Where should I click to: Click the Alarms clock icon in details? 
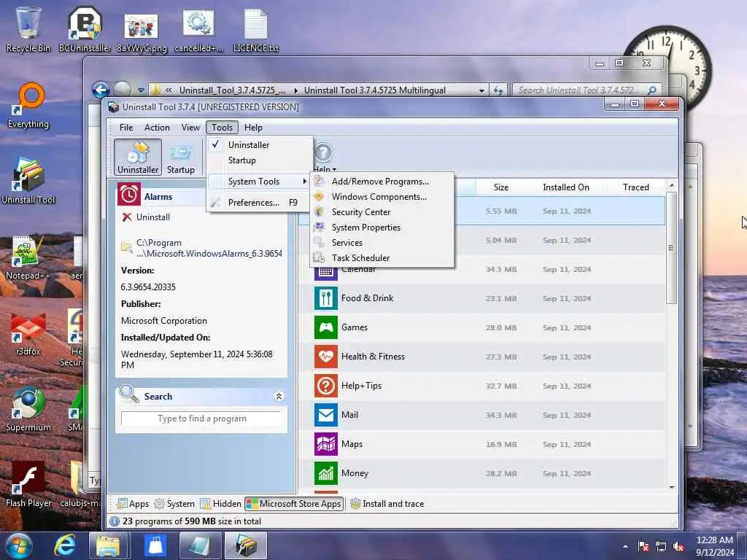click(x=128, y=194)
